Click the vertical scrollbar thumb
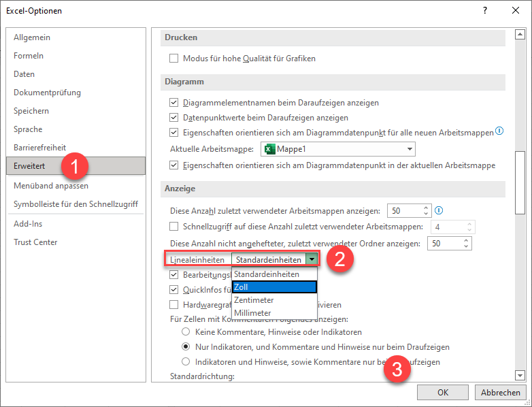This screenshot has width=532, height=407. [x=520, y=182]
